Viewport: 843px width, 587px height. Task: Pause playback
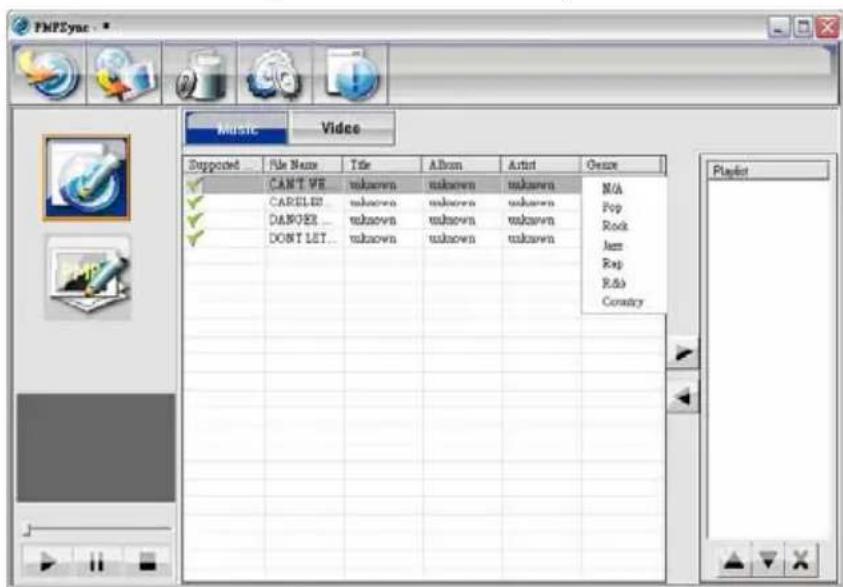[x=97, y=562]
